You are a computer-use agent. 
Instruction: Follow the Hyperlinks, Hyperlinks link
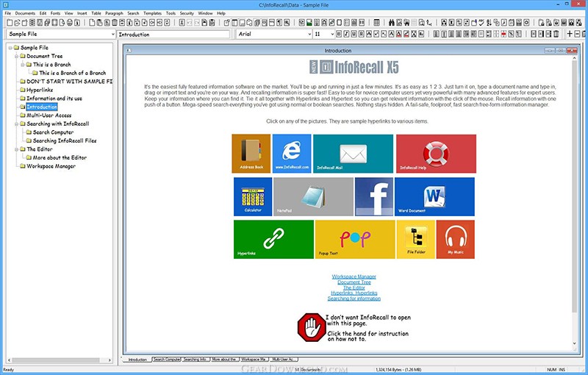tap(354, 293)
